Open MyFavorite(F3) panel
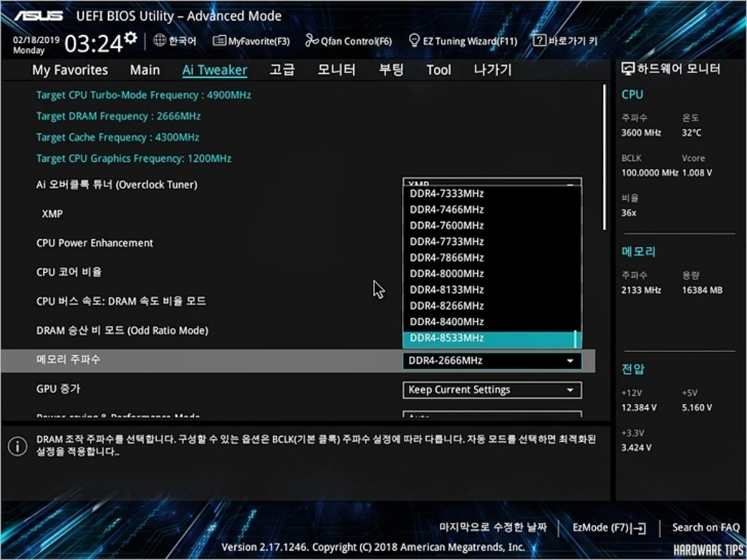 (x=251, y=41)
